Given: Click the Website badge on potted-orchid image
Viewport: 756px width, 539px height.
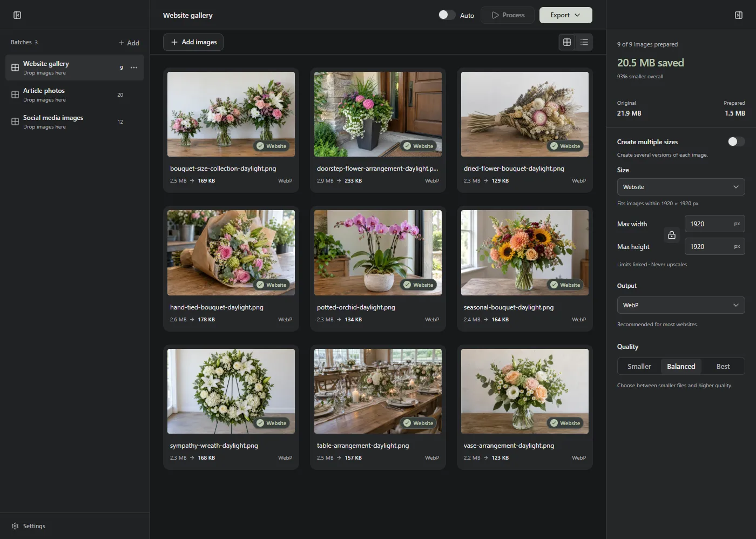Looking at the screenshot, I should (x=418, y=285).
